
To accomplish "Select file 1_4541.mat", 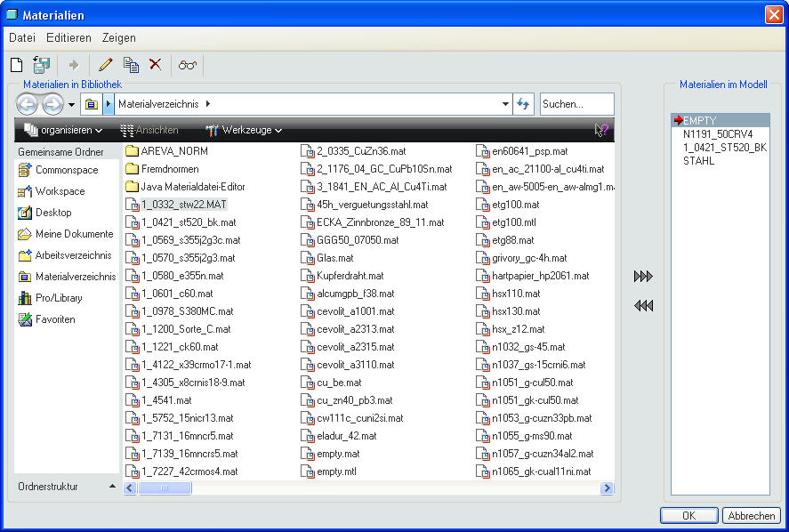I will 159,400.
